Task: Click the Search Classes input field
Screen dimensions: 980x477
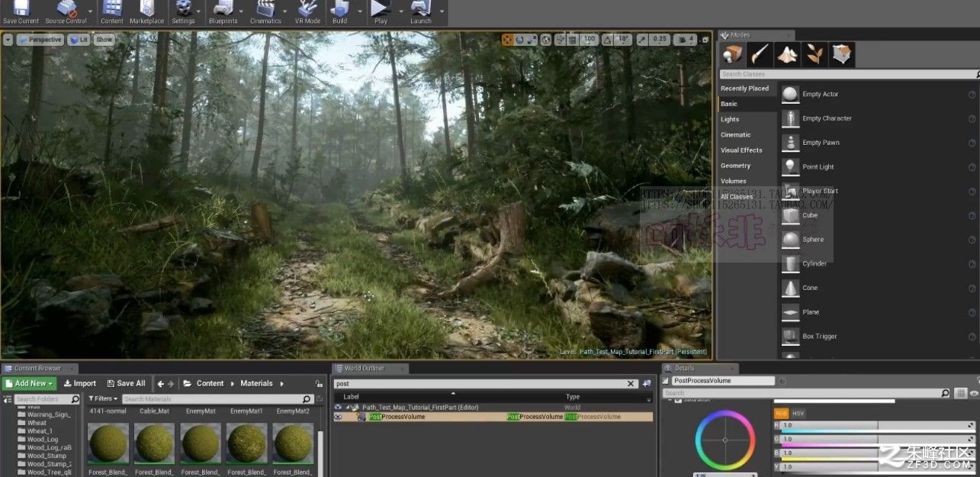Action: (x=849, y=74)
